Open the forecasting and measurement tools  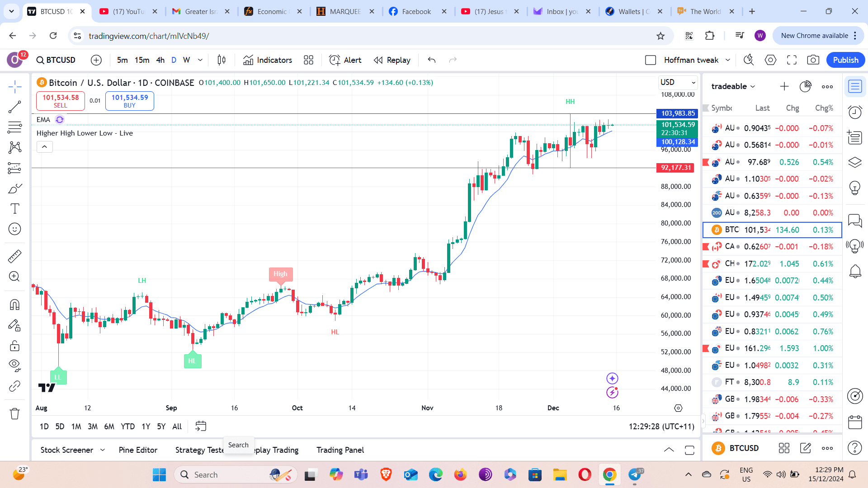pyautogui.click(x=15, y=168)
